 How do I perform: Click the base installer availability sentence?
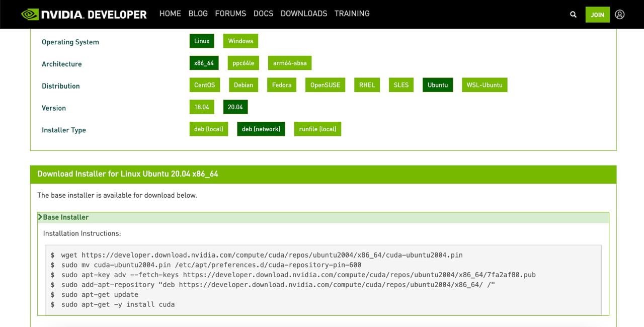click(x=117, y=195)
